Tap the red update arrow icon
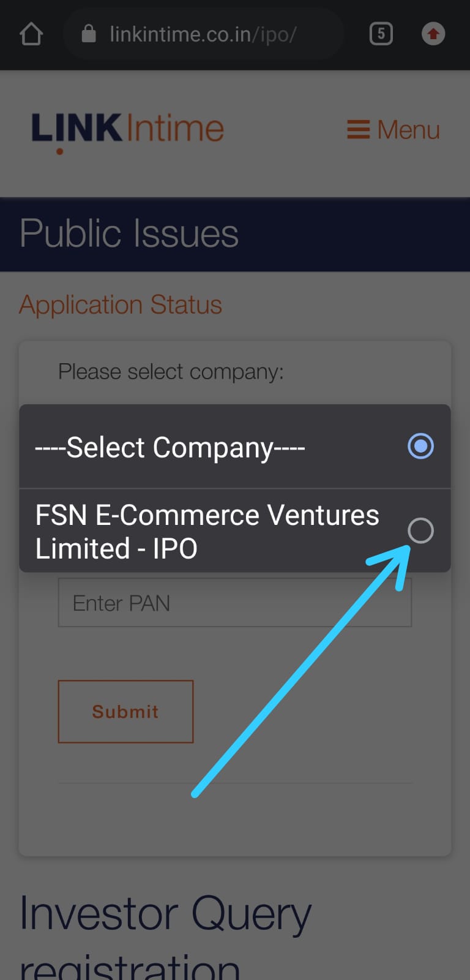This screenshot has height=980, width=470. (x=433, y=34)
